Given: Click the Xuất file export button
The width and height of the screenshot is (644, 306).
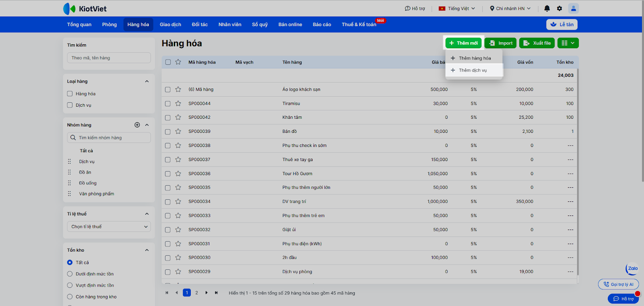Looking at the screenshot, I should tap(537, 43).
